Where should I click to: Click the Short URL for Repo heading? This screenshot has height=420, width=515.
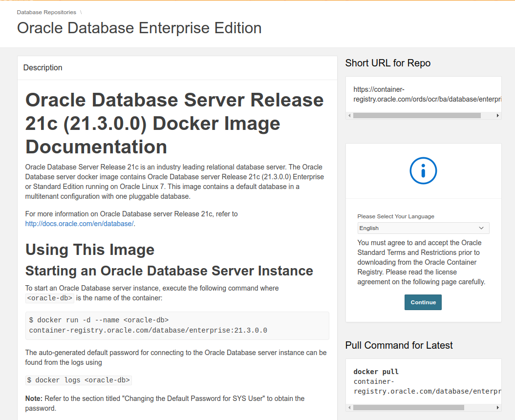387,63
